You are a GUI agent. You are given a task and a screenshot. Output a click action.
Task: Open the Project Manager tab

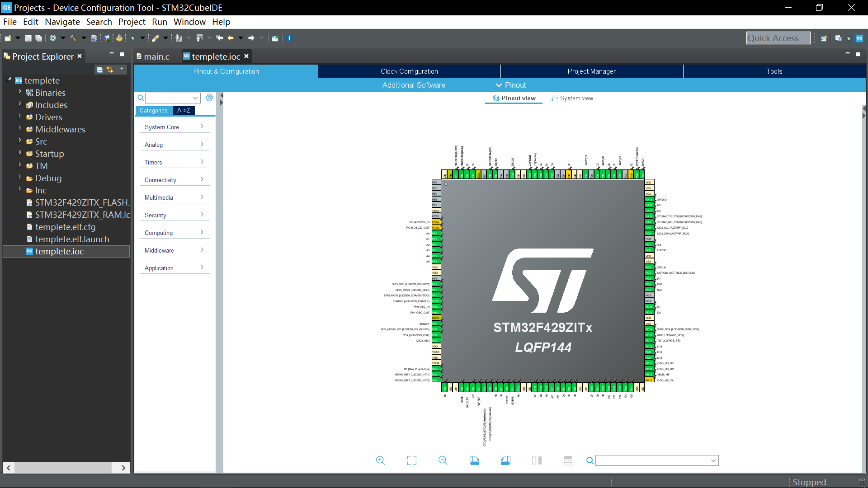pyautogui.click(x=591, y=71)
